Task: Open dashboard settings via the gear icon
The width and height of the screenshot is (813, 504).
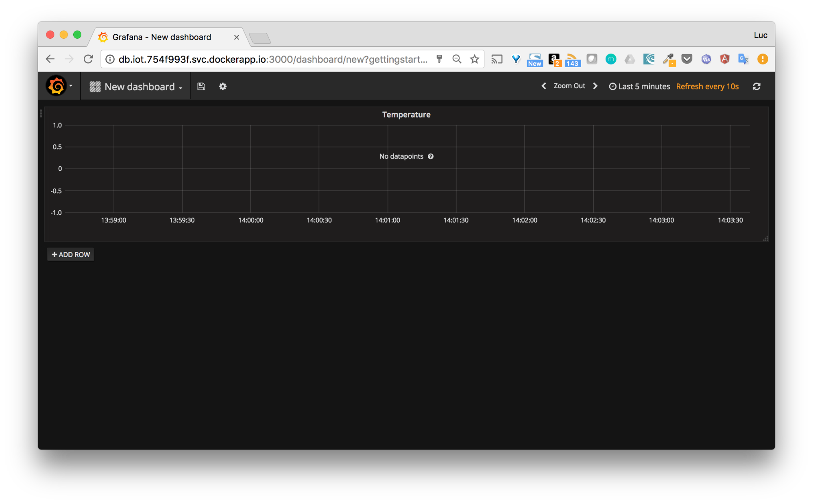Action: pyautogui.click(x=222, y=86)
